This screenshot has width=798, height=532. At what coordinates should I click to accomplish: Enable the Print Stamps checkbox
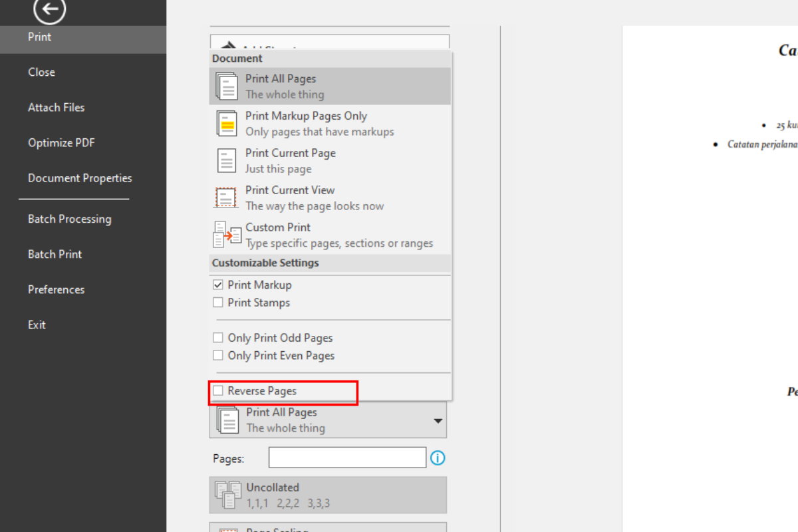[x=218, y=303]
